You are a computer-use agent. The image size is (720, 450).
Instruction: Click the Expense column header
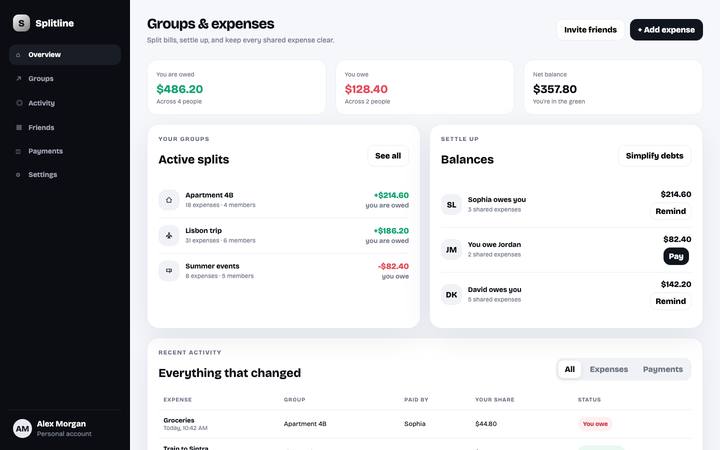[178, 399]
